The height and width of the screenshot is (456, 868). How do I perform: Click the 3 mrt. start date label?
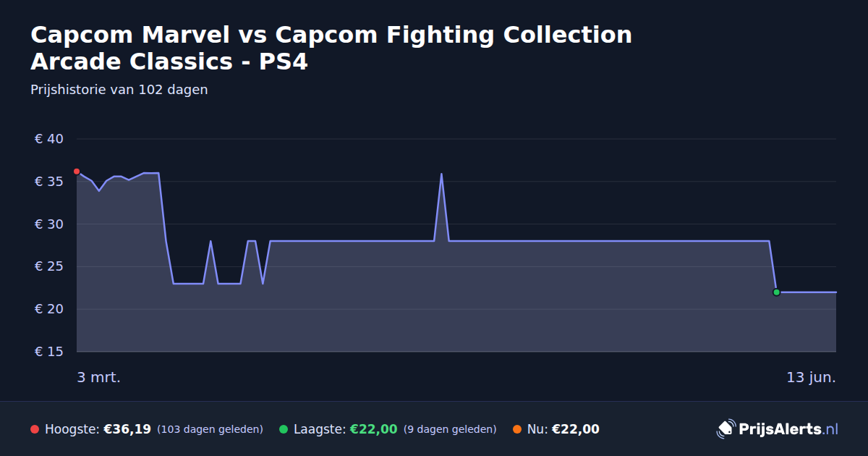pos(99,377)
